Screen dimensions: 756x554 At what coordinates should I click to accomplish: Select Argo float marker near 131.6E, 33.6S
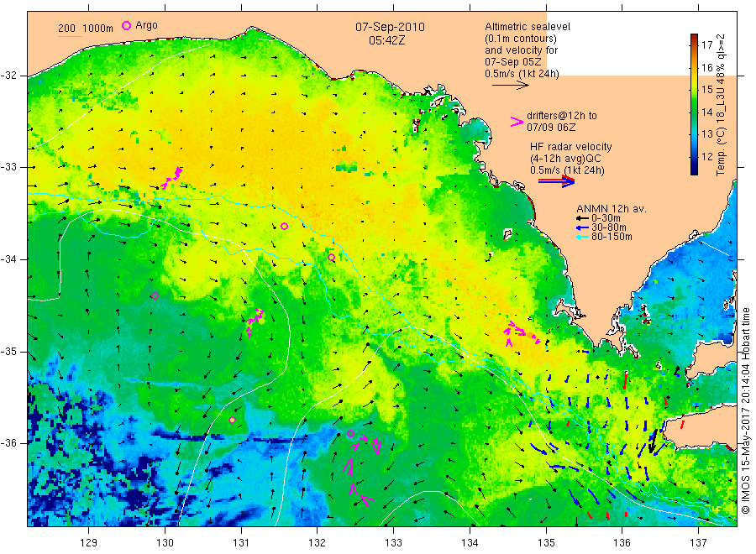[x=285, y=226]
